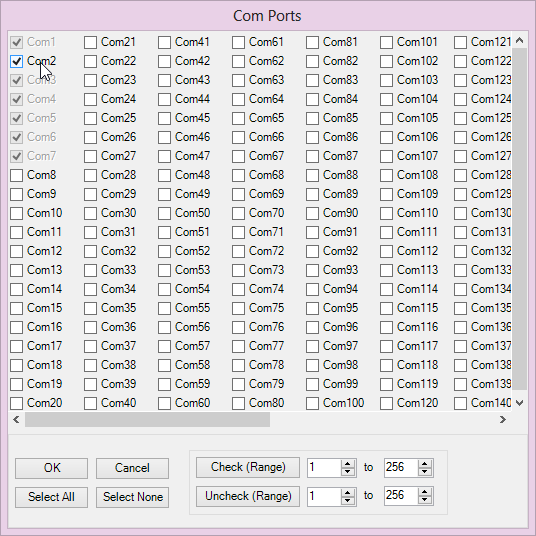Click the horizontal scrollbar left arrow
The height and width of the screenshot is (536, 536).
click(x=16, y=419)
